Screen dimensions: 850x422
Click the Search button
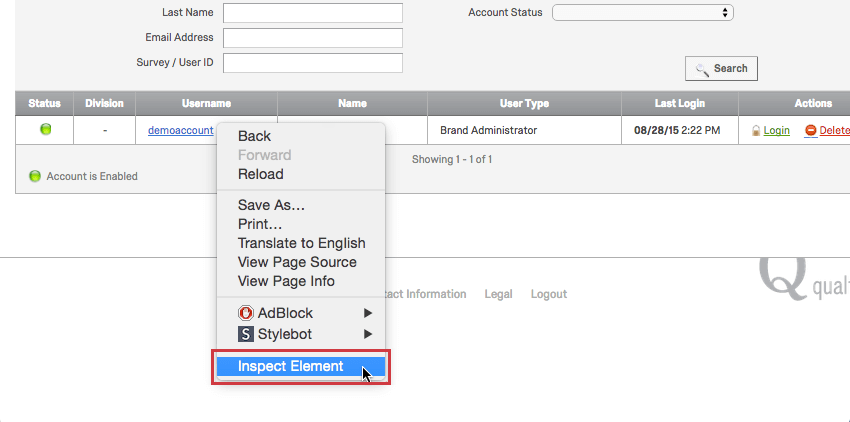[721, 68]
